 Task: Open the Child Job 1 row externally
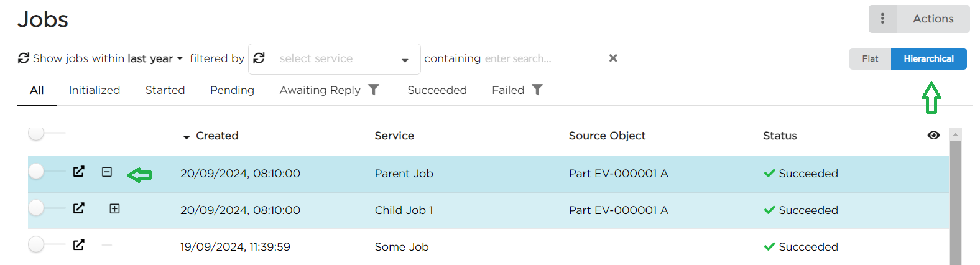point(78,208)
